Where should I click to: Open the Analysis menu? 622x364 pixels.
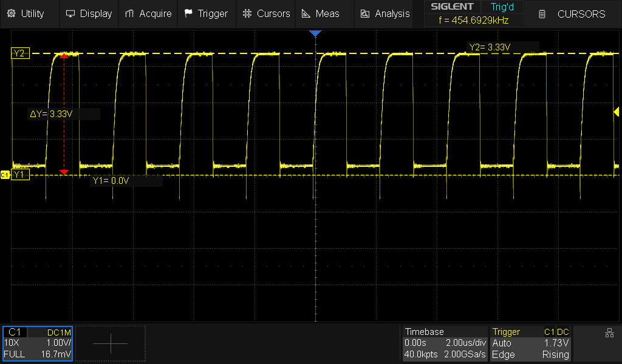[385, 13]
